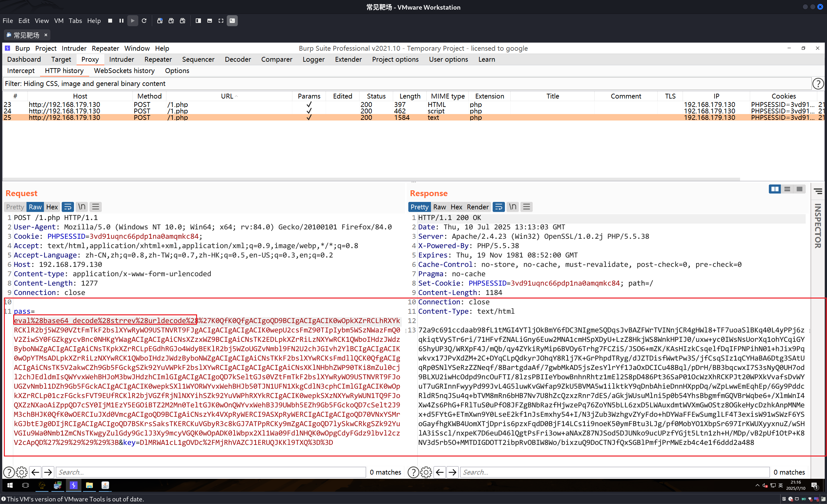The width and height of the screenshot is (827, 504).
Task: Pause the VM from VMware toolbar
Action: click(121, 21)
